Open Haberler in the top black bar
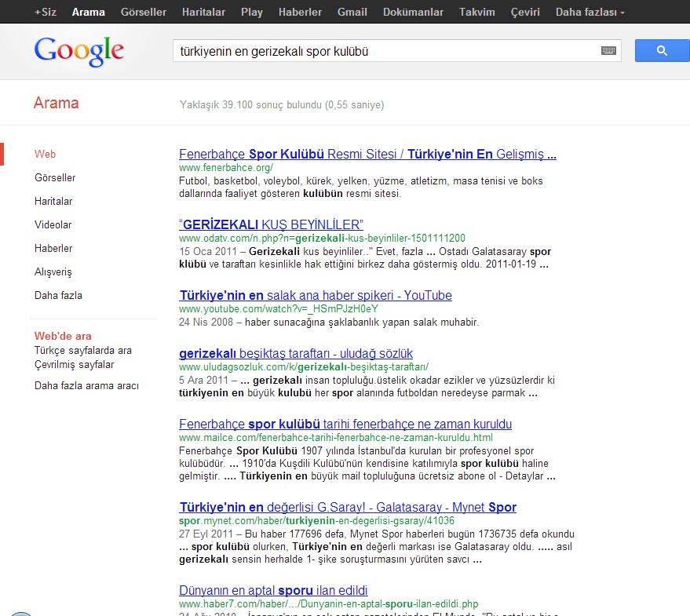The width and height of the screenshot is (690, 616). click(300, 12)
